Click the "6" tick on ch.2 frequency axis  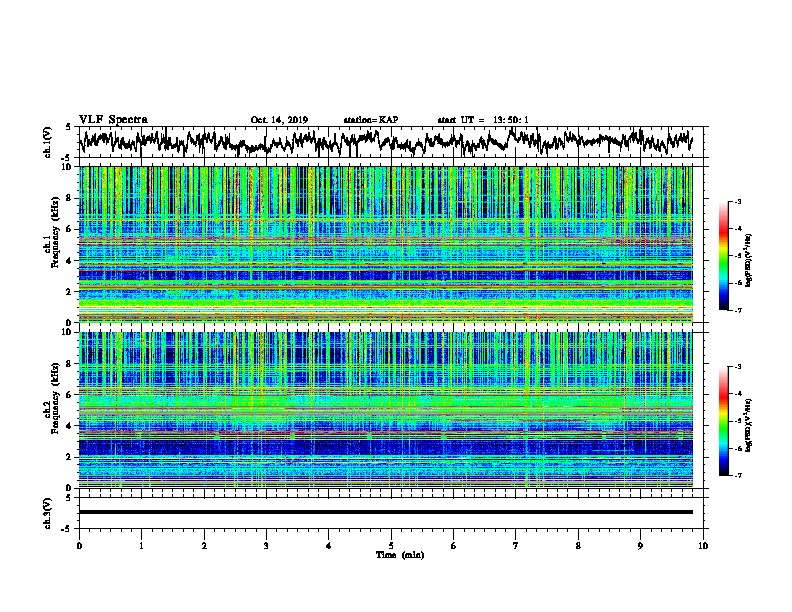tap(69, 395)
